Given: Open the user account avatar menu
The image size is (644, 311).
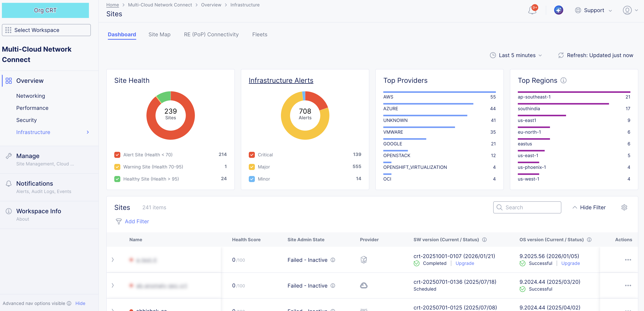Looking at the screenshot, I should [x=628, y=10].
